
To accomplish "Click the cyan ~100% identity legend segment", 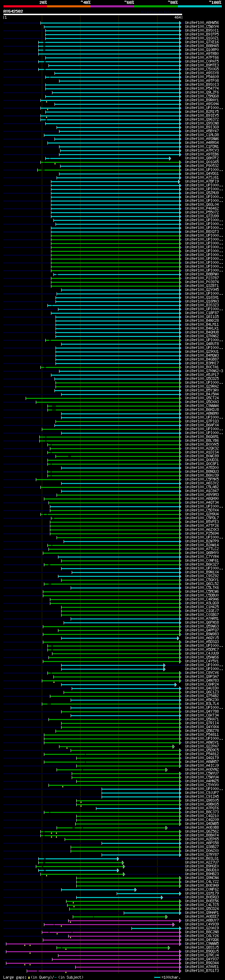I will click(x=200, y=6).
